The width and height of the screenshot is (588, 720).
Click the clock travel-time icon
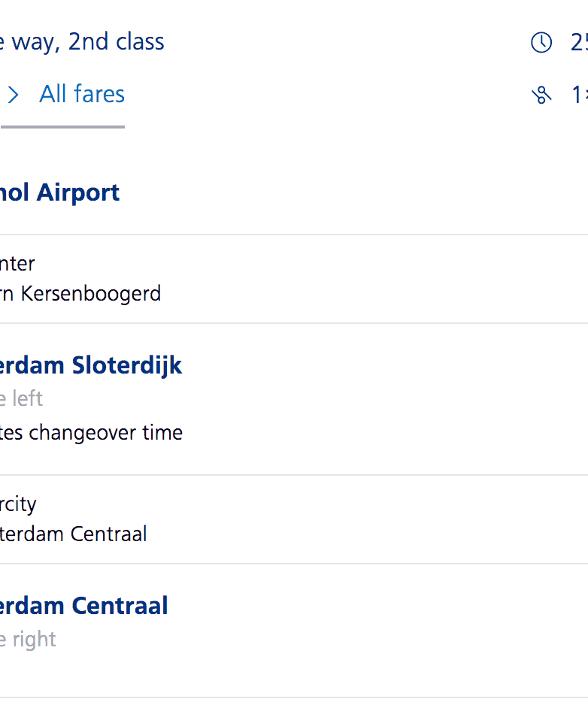click(x=541, y=43)
